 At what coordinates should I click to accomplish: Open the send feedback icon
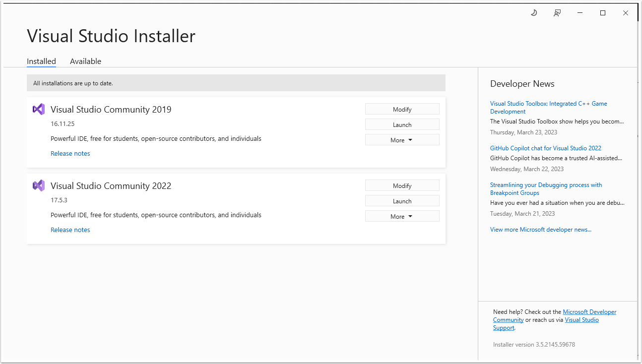tap(557, 13)
